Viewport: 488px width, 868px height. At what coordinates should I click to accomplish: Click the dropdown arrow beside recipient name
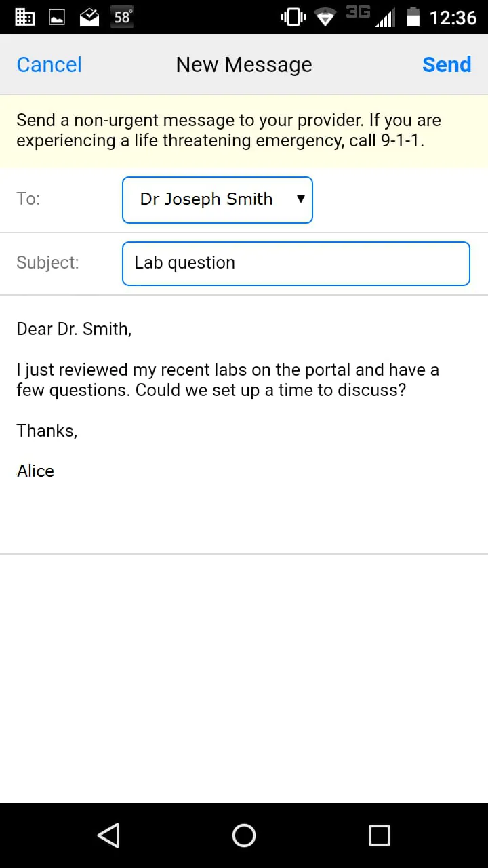[301, 199]
